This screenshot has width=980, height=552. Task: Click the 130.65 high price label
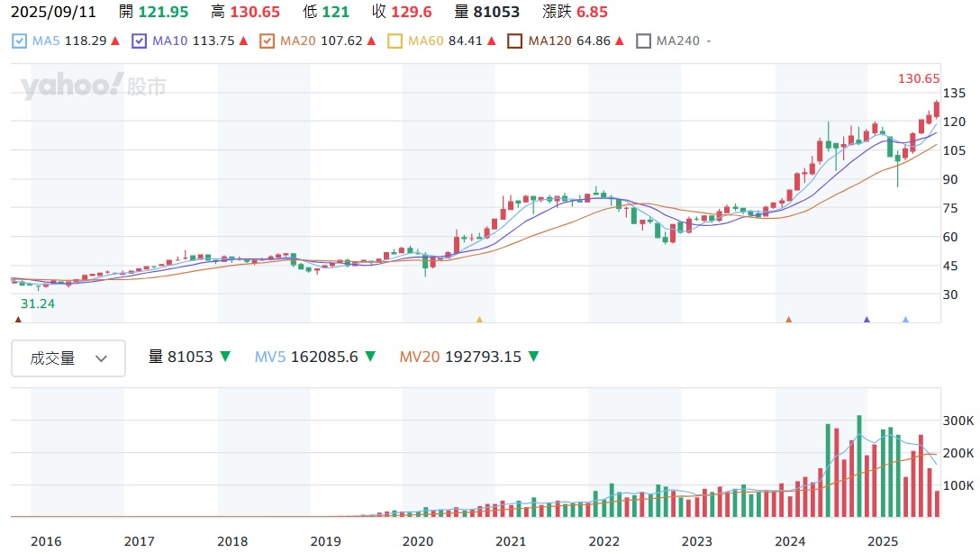click(x=919, y=79)
